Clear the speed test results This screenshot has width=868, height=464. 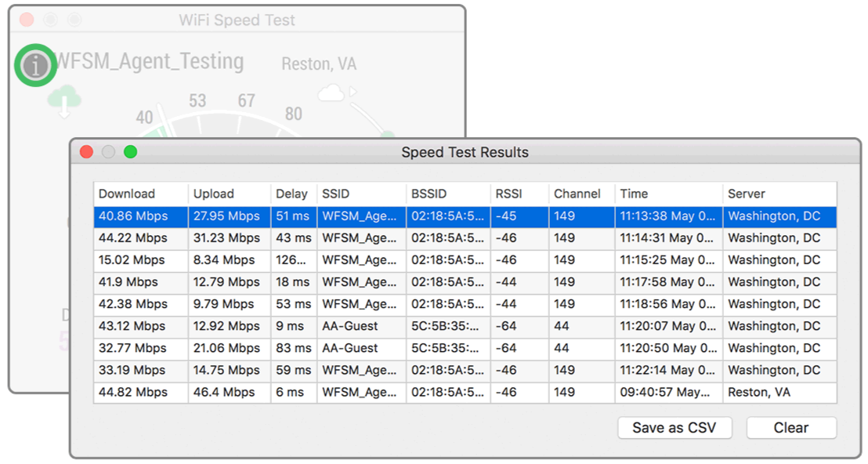[790, 427]
